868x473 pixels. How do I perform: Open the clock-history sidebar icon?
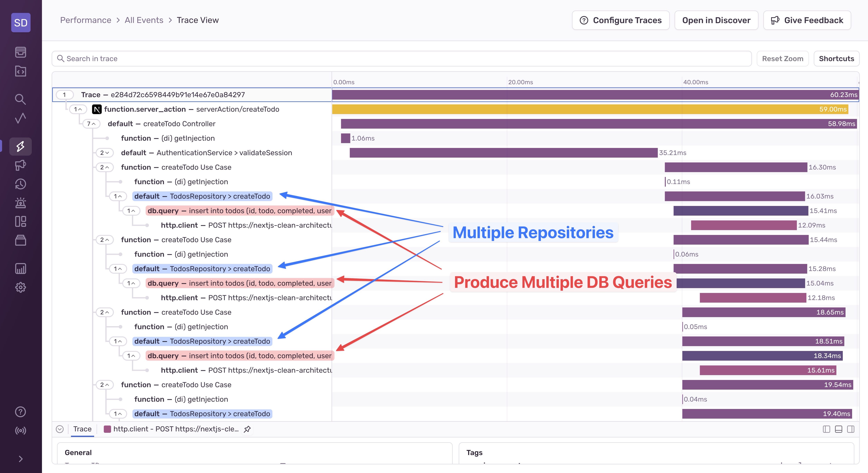click(21, 184)
